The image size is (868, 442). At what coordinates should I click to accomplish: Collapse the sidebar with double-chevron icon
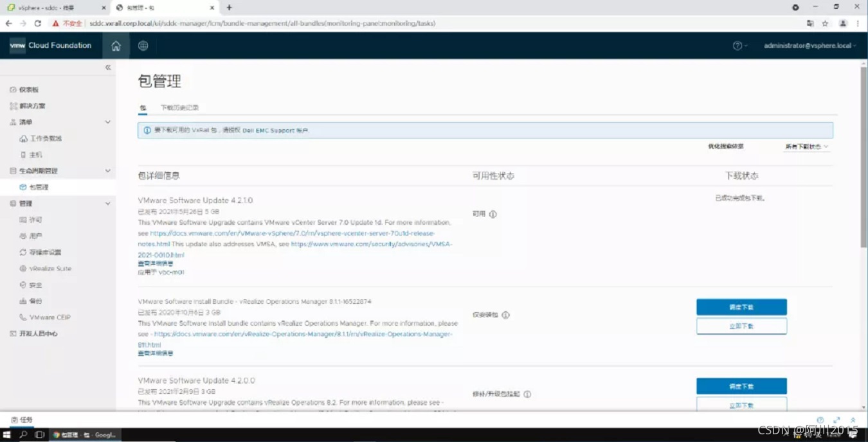pyautogui.click(x=108, y=67)
